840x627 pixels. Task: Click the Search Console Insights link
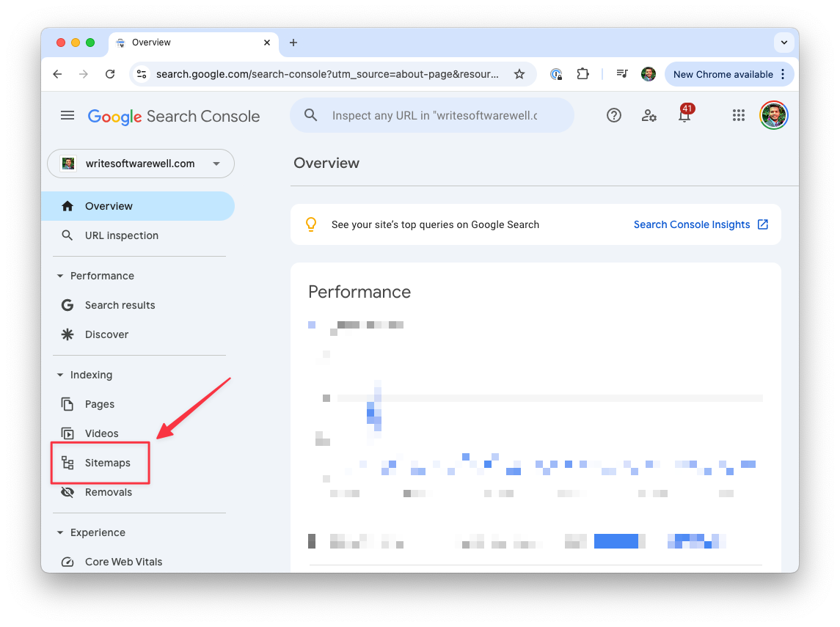(x=692, y=225)
